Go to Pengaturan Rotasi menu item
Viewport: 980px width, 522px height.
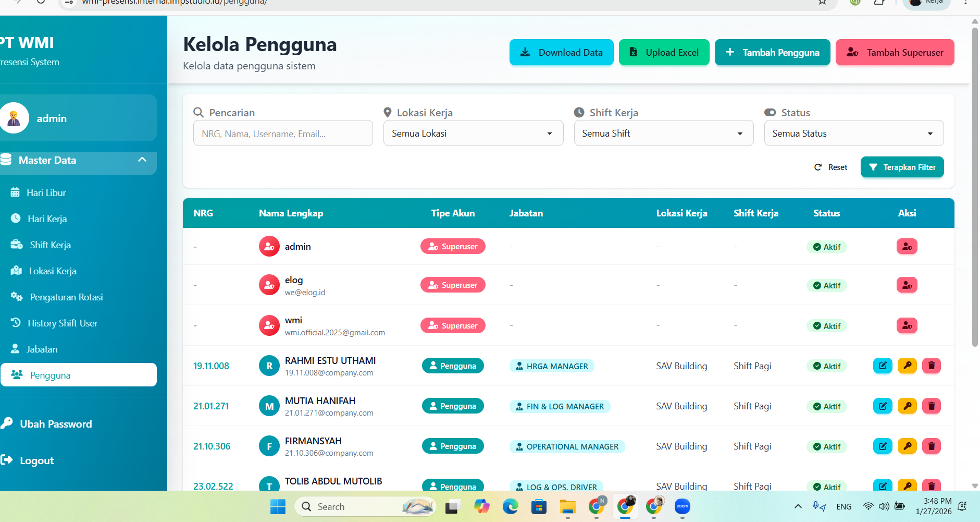click(x=66, y=297)
